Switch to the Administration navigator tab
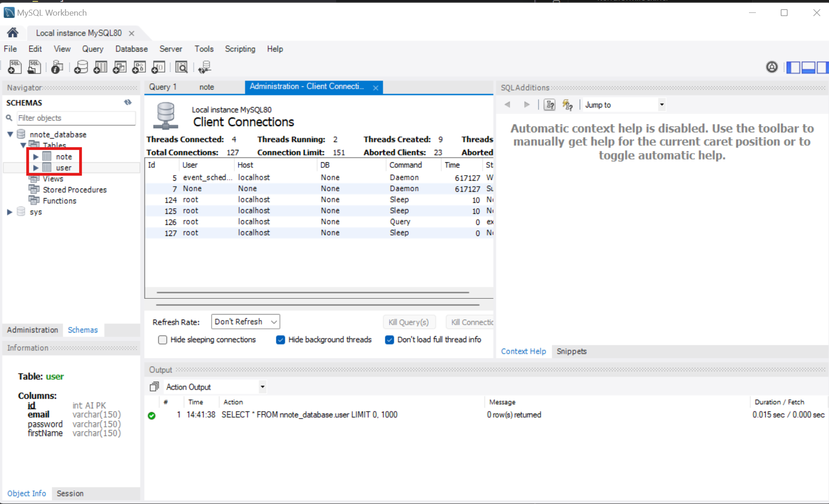The height and width of the screenshot is (504, 829). (33, 330)
